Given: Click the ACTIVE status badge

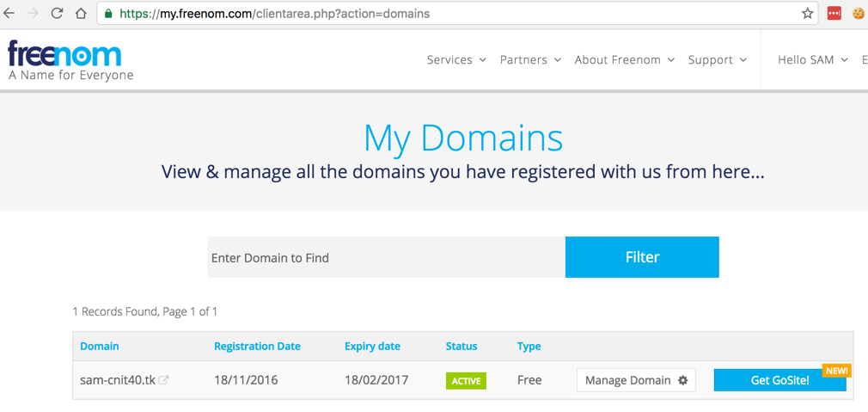Looking at the screenshot, I should [x=466, y=380].
